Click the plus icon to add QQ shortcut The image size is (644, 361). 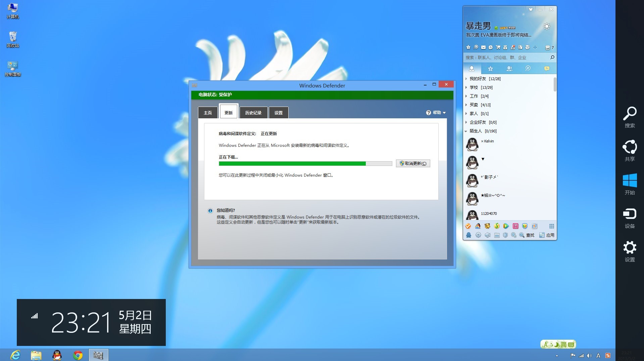pyautogui.click(x=535, y=47)
